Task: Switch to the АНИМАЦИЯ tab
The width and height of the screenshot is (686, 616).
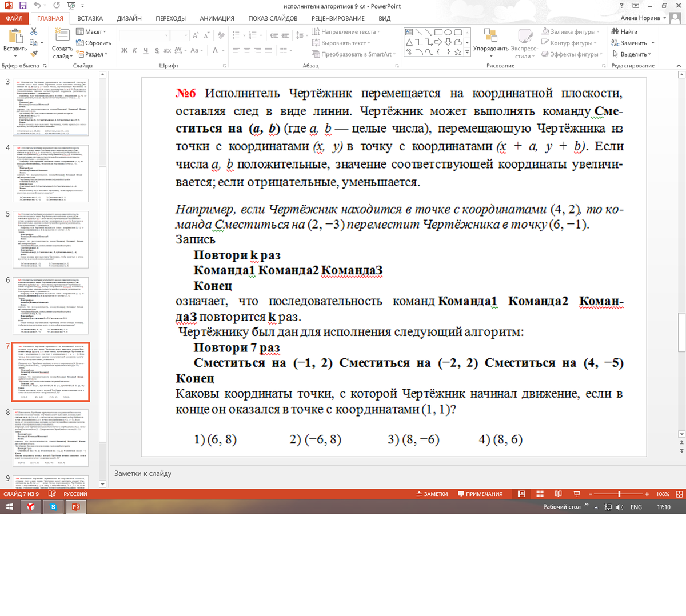Action: coord(217,18)
